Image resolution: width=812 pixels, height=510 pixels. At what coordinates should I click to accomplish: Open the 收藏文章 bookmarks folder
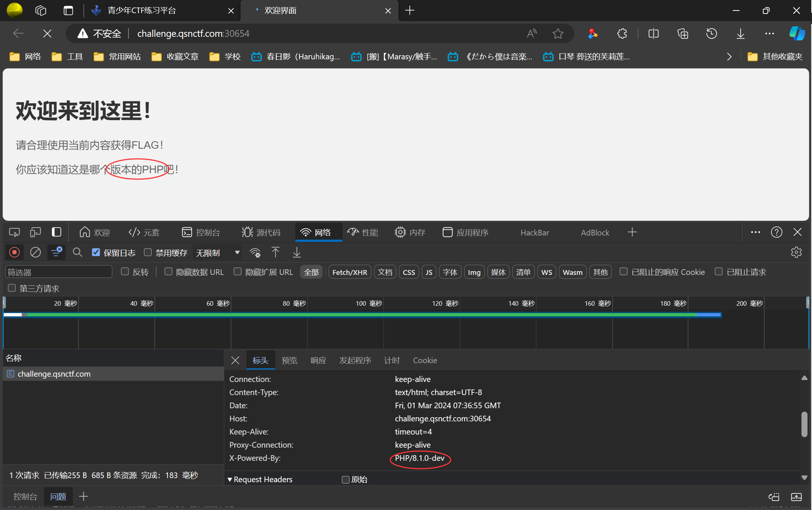click(x=175, y=57)
